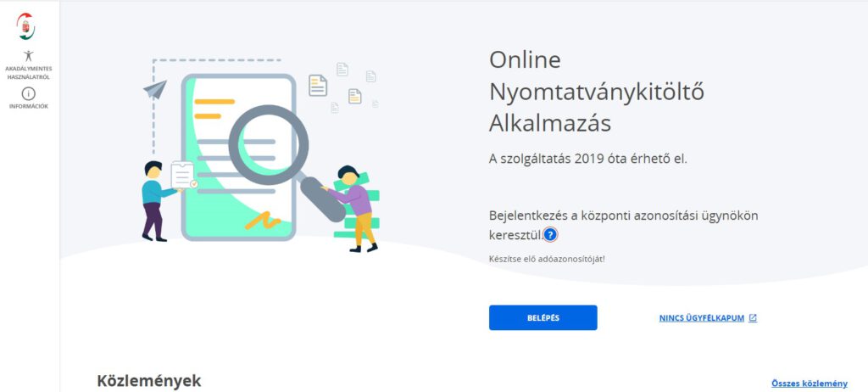Click the small orange document icon near magnifier

tap(355, 97)
